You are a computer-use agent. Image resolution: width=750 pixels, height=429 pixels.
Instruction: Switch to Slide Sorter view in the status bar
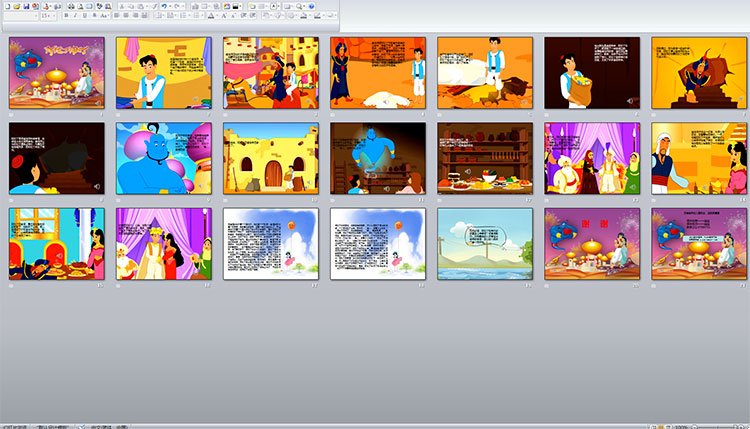[x=661, y=427]
